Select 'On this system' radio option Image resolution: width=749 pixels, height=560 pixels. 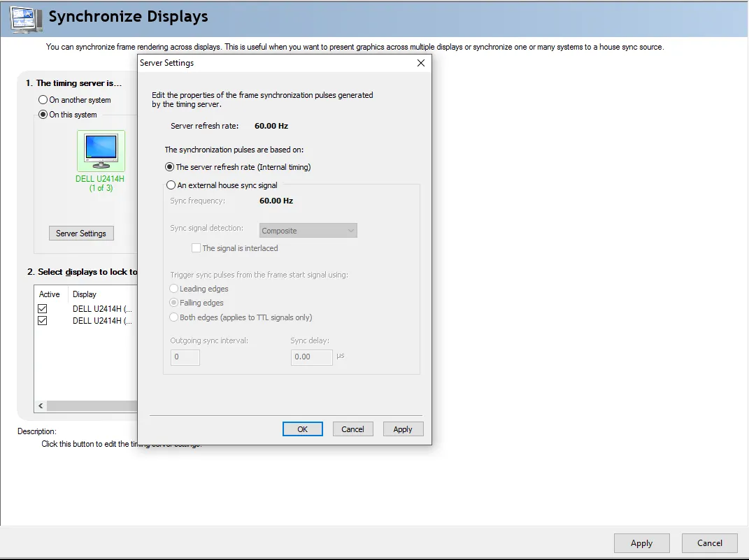click(x=43, y=115)
